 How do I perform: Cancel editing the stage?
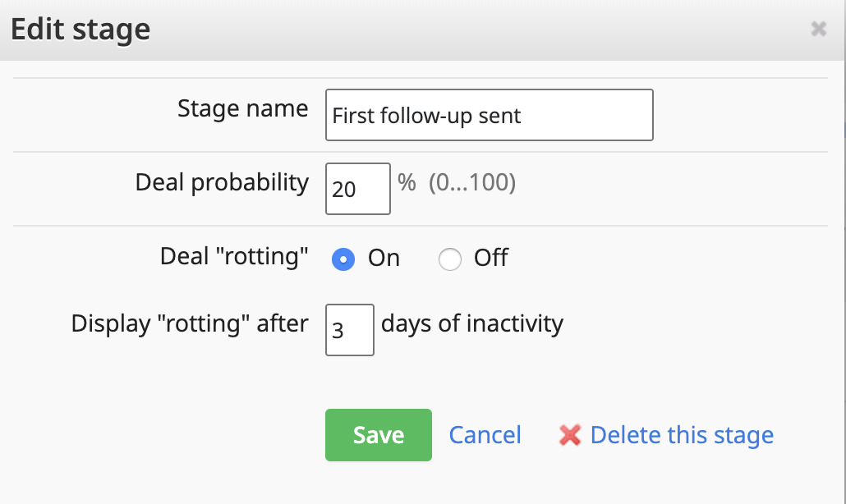[x=485, y=435]
